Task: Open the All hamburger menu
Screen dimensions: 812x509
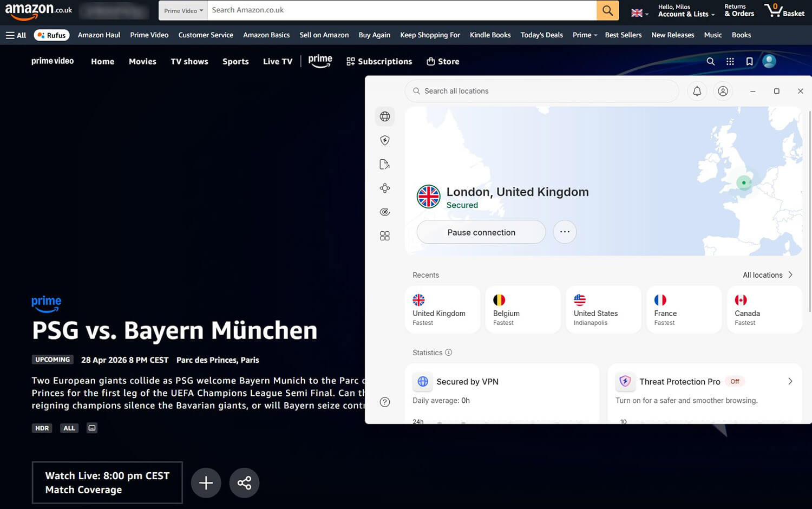Action: pos(16,35)
